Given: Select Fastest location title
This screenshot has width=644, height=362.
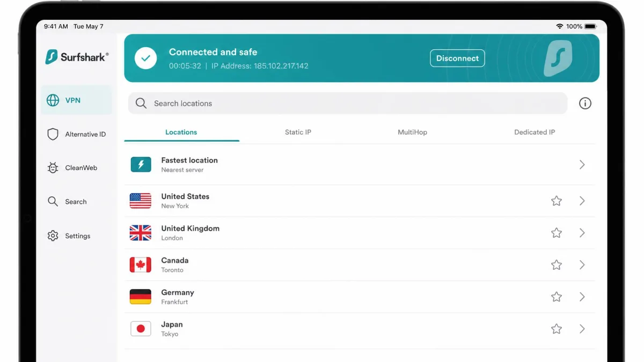Looking at the screenshot, I should (189, 160).
